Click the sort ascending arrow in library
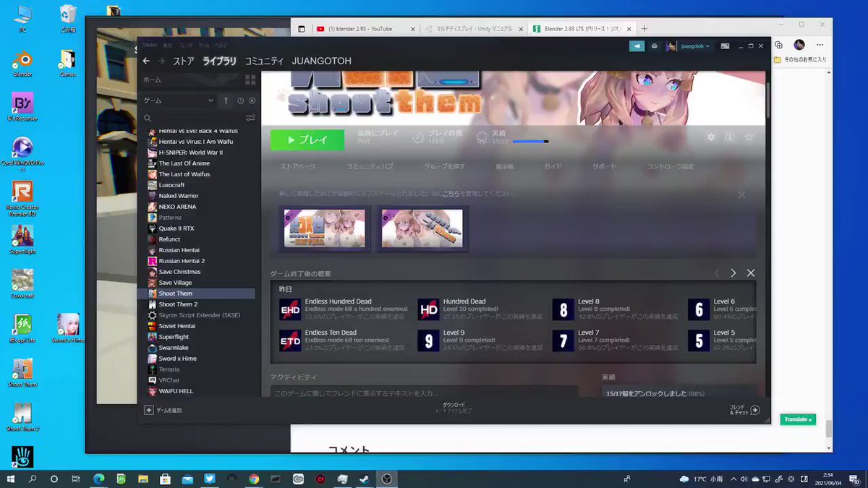The height and width of the screenshot is (488, 868). tap(226, 100)
